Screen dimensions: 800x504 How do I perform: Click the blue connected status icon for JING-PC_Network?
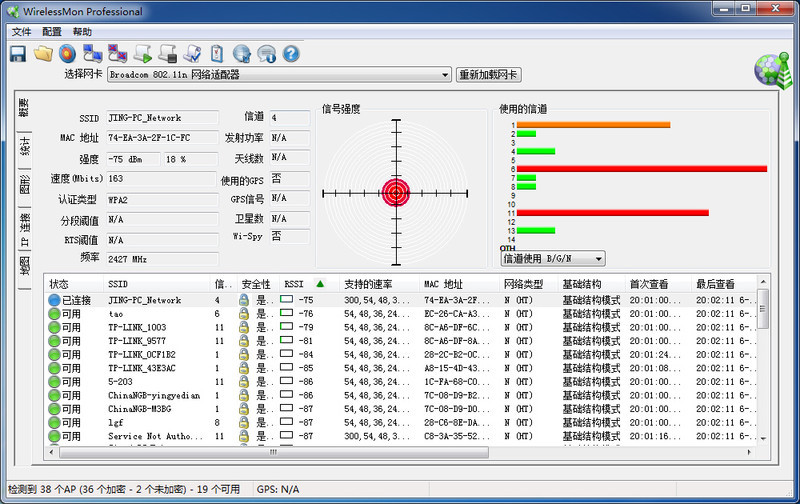[x=54, y=300]
